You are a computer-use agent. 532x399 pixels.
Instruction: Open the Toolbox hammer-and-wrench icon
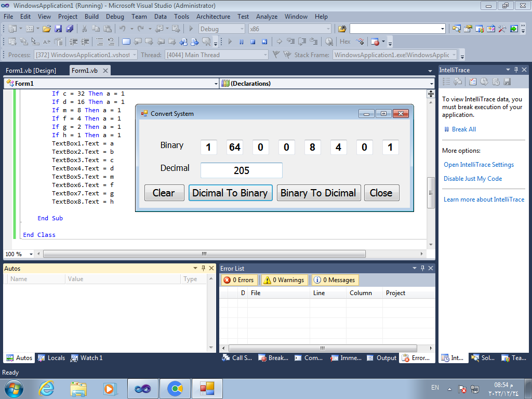pos(502,29)
